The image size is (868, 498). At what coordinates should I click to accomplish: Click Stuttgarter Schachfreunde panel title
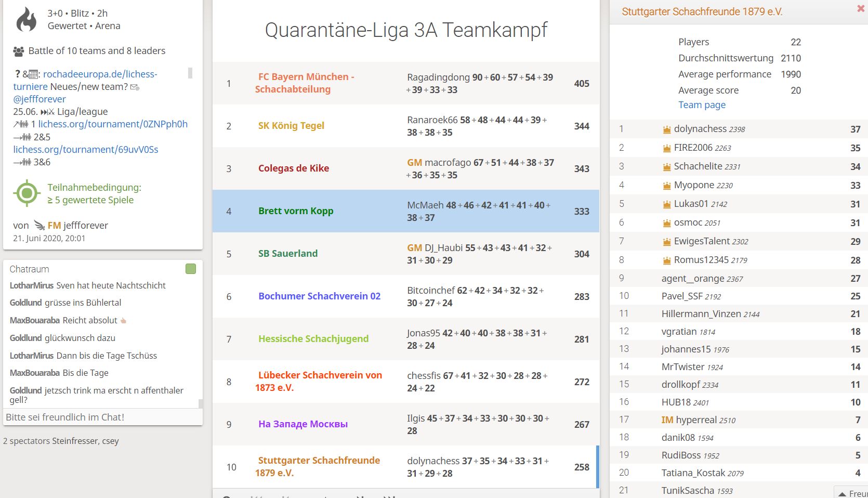pyautogui.click(x=702, y=11)
